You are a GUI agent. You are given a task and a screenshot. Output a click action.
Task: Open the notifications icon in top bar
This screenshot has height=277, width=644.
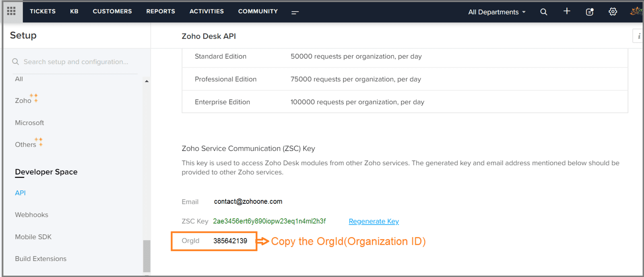(590, 12)
